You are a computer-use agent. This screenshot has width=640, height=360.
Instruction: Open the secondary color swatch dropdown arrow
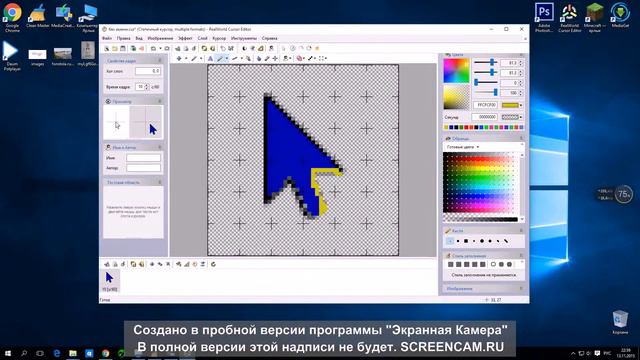[521, 117]
